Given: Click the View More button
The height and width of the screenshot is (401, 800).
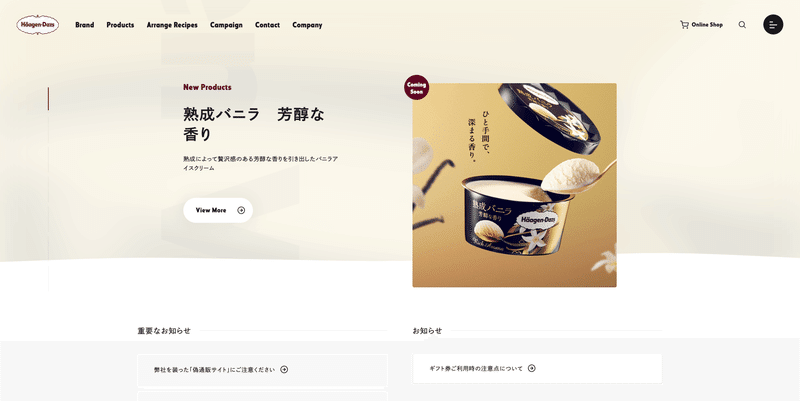Looking at the screenshot, I should 218,210.
